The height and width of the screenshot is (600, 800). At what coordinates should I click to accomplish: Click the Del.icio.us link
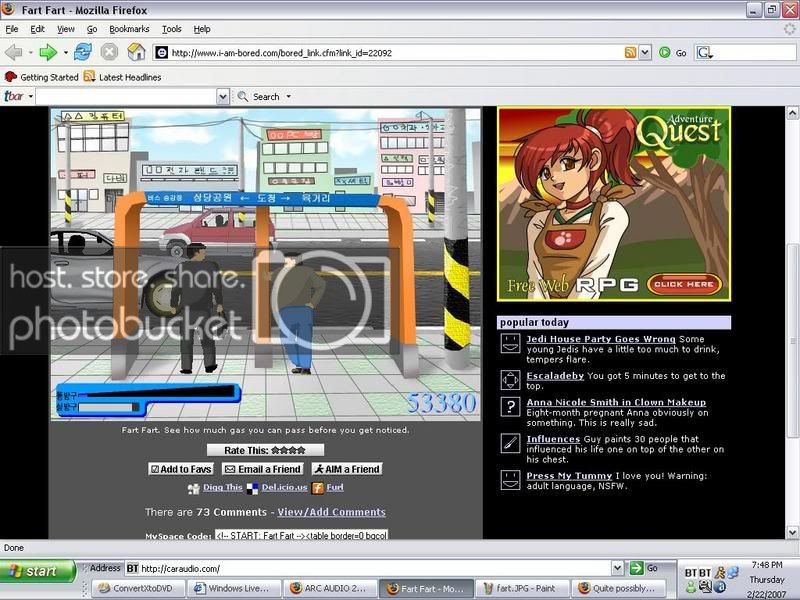point(284,487)
